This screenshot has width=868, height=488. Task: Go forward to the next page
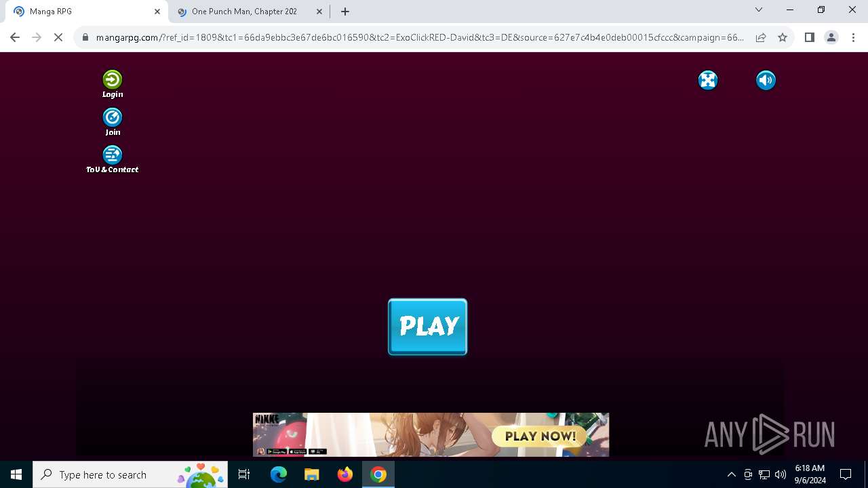37,37
